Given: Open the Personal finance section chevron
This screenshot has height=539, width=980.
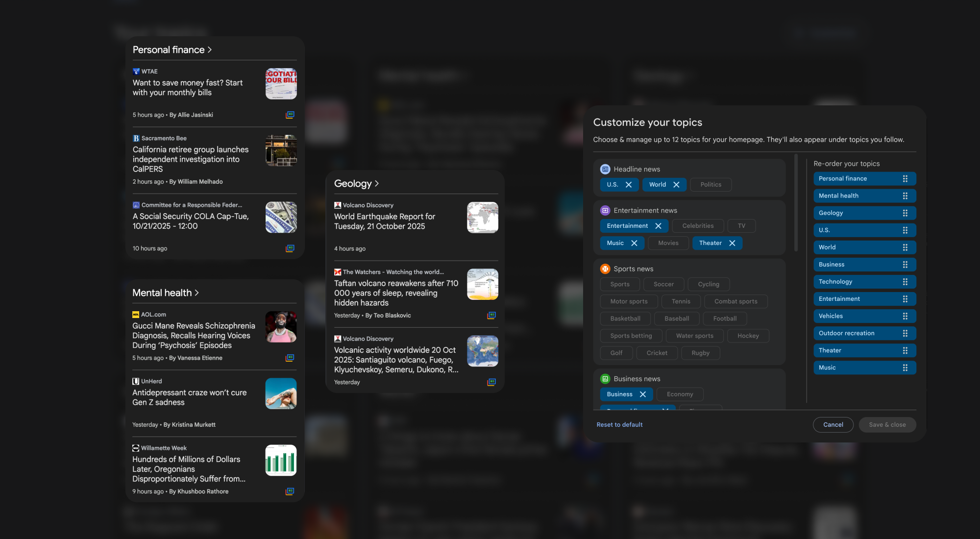Looking at the screenshot, I should [x=210, y=50].
